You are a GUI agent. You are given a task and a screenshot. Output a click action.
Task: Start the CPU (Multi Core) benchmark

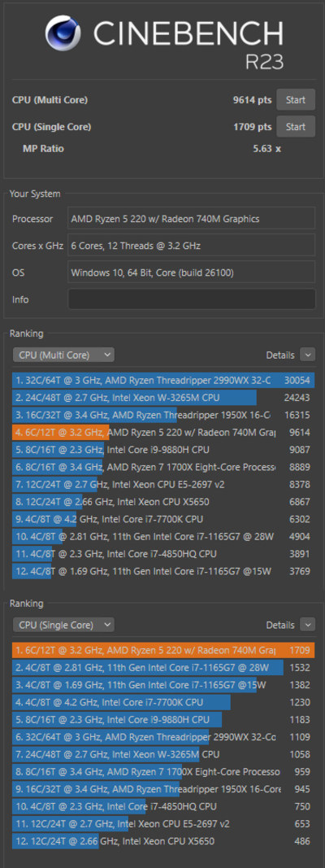[x=296, y=99]
